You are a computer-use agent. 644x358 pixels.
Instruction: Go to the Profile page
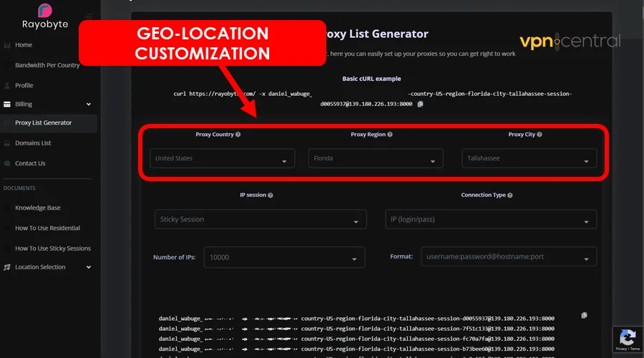(24, 85)
